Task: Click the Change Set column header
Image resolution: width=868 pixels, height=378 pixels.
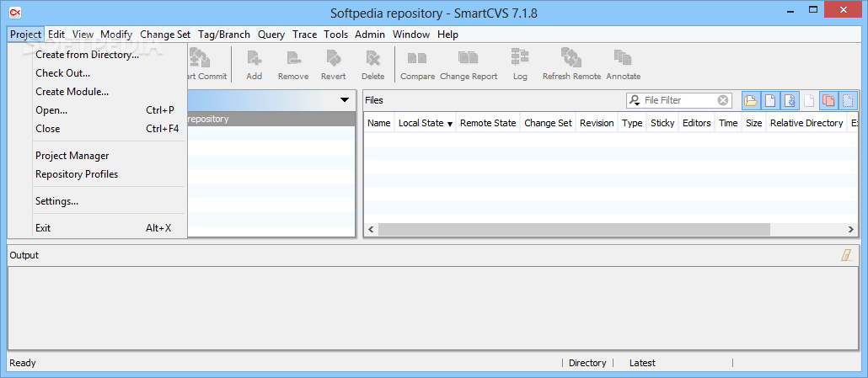Action: point(548,123)
